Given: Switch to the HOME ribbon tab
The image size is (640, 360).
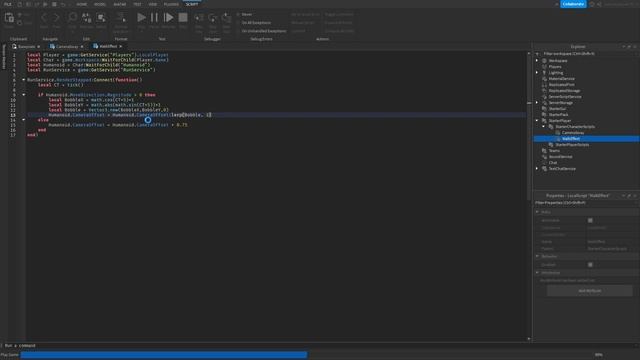Looking at the screenshot, I should 82,4.
